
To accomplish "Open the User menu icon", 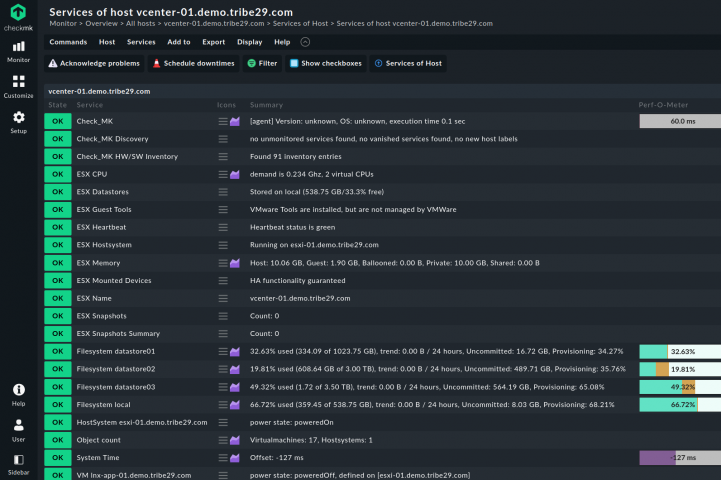I will [x=18, y=430].
